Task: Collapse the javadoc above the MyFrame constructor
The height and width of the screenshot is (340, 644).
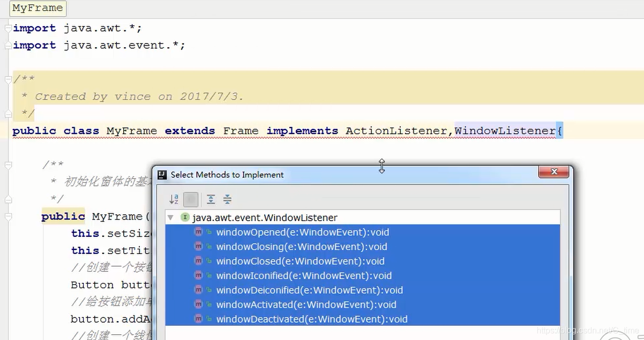Action: [x=8, y=165]
